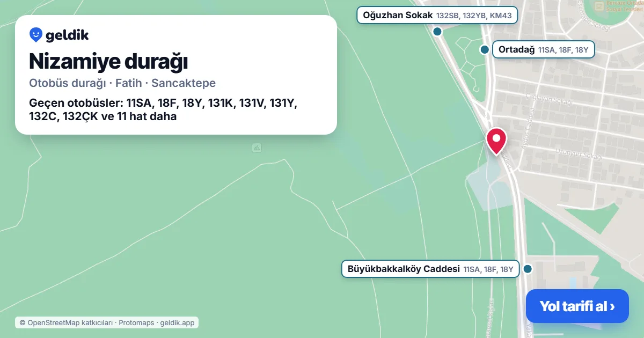
Task: Click the geldik smiley pin logo
Action: coord(36,35)
